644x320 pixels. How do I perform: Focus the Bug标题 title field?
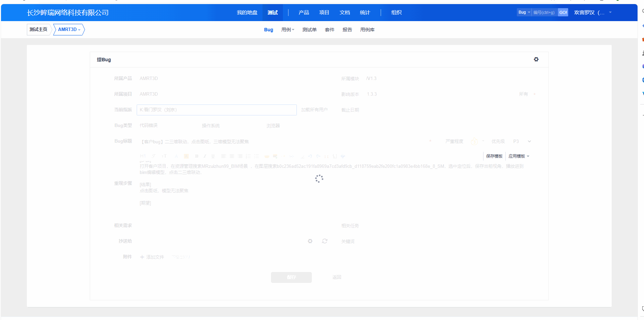pos(282,142)
